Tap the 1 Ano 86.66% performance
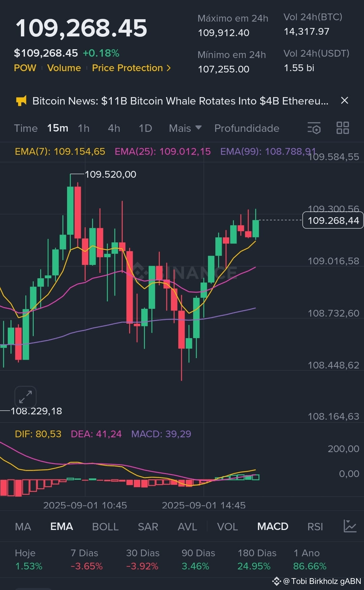 click(310, 560)
